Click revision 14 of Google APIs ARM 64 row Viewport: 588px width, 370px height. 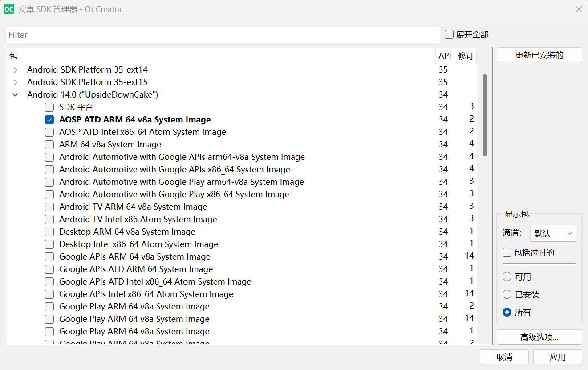(469, 256)
